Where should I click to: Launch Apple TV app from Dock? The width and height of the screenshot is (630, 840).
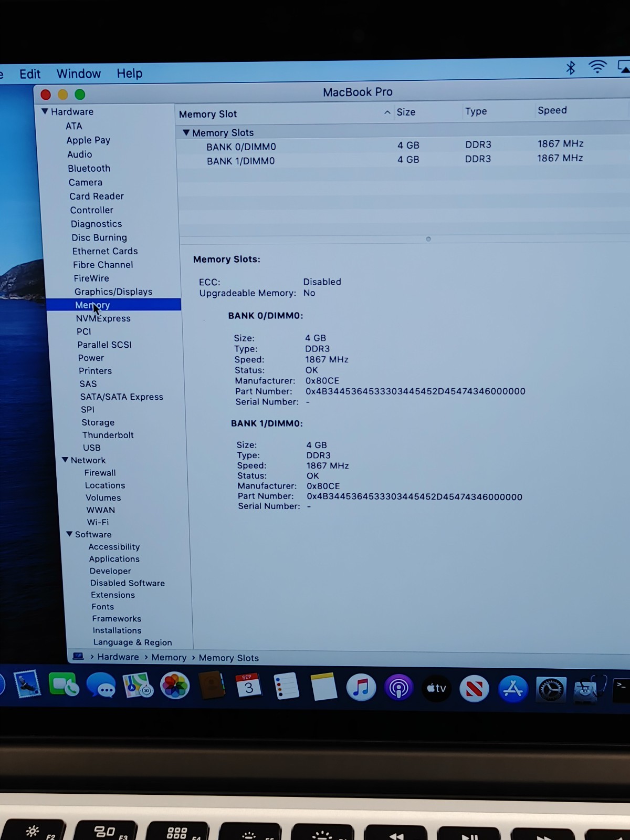coord(437,688)
